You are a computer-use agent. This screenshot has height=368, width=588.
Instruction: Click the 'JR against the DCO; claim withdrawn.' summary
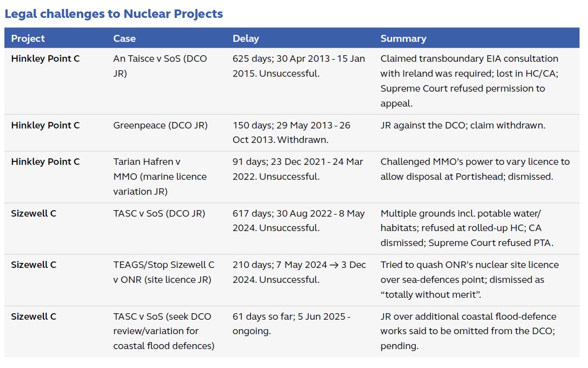click(x=463, y=125)
